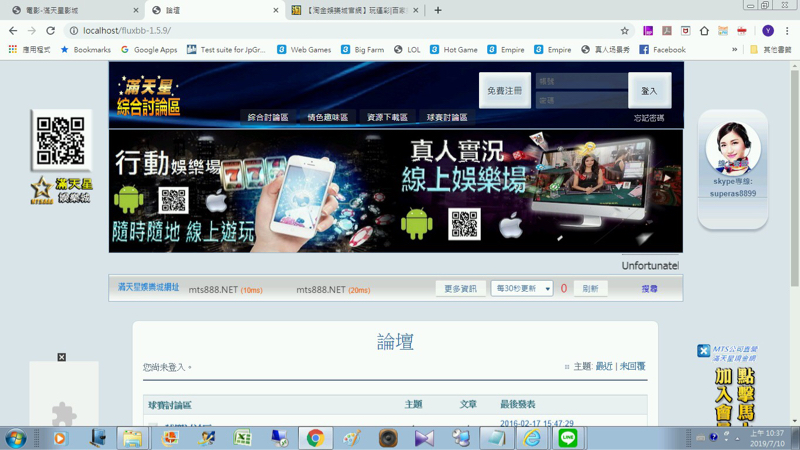Open the Apps shortcut in bookmarks bar

[x=29, y=49]
